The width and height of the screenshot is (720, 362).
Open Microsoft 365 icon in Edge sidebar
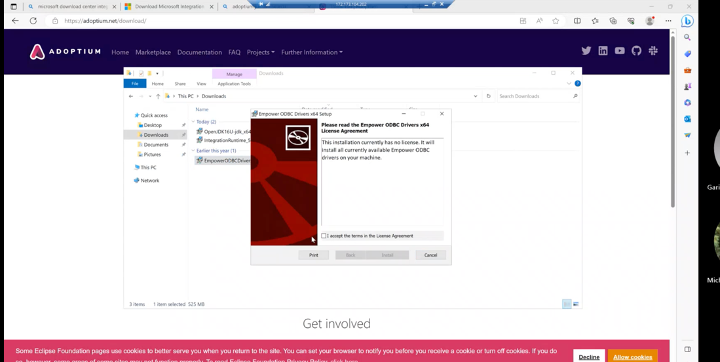point(687,102)
